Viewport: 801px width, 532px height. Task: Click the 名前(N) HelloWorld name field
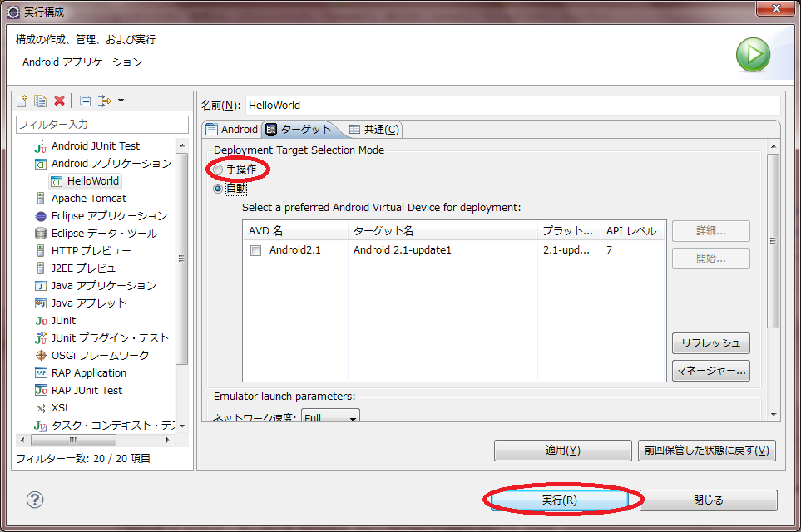tap(513, 106)
